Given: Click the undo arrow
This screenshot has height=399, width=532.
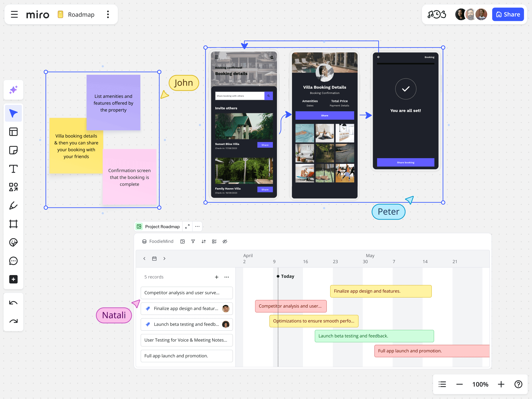Looking at the screenshot, I should pyautogui.click(x=13, y=302).
